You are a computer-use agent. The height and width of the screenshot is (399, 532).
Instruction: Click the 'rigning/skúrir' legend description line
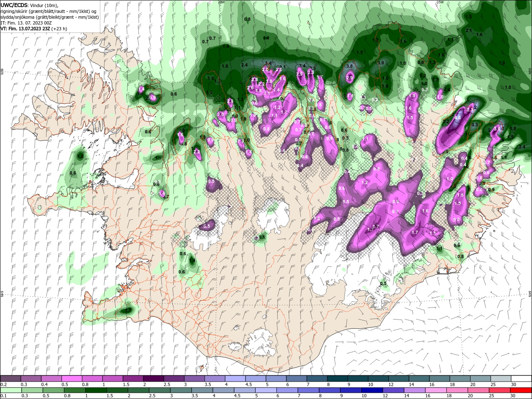(49, 11)
